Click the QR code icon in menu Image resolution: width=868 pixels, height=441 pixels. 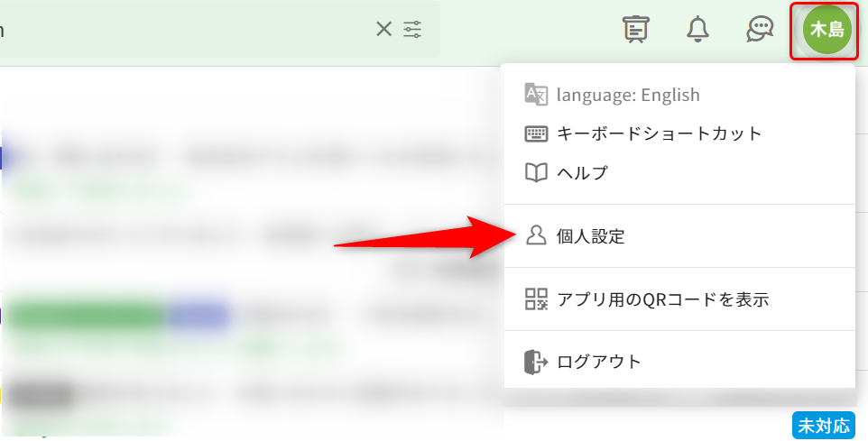536,299
